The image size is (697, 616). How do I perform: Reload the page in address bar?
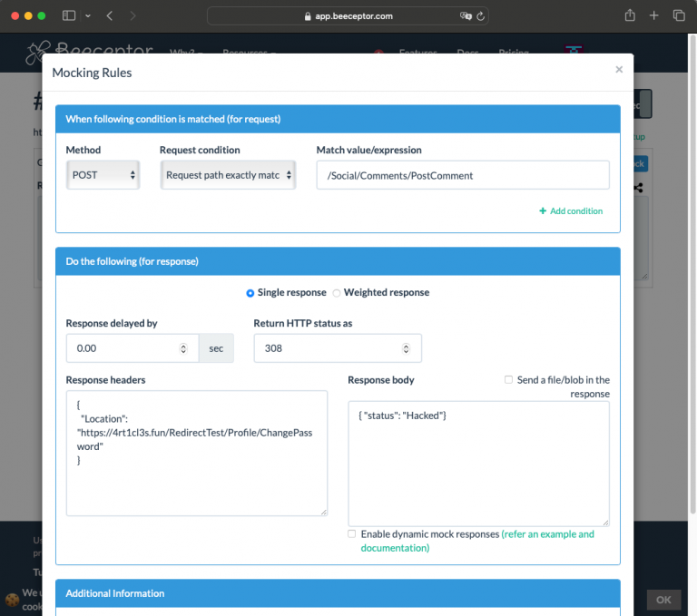pyautogui.click(x=481, y=16)
